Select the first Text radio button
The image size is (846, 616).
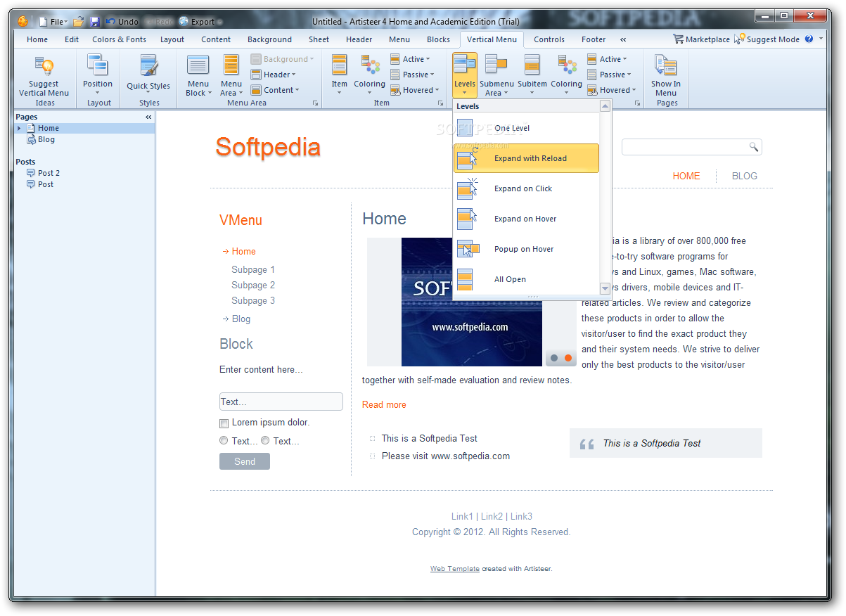click(224, 441)
